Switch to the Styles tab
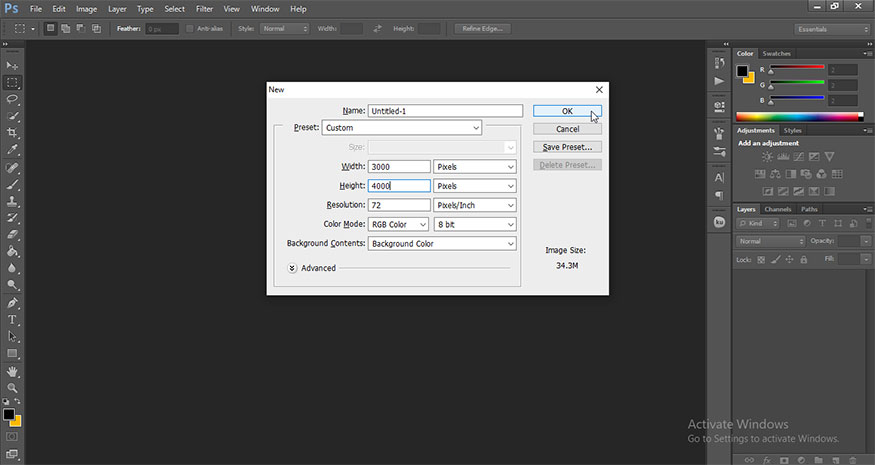Viewport: 875px width, 465px height. [792, 131]
